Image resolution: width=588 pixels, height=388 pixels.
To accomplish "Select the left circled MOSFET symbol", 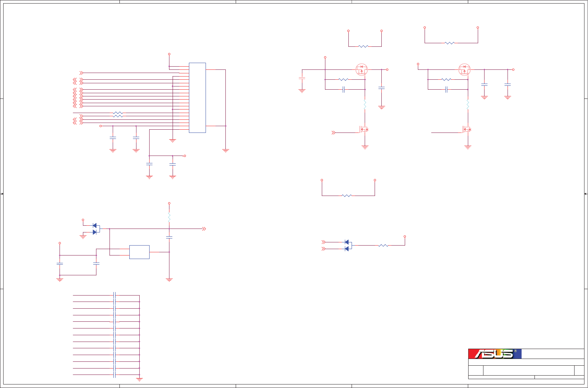I will click(362, 69).
